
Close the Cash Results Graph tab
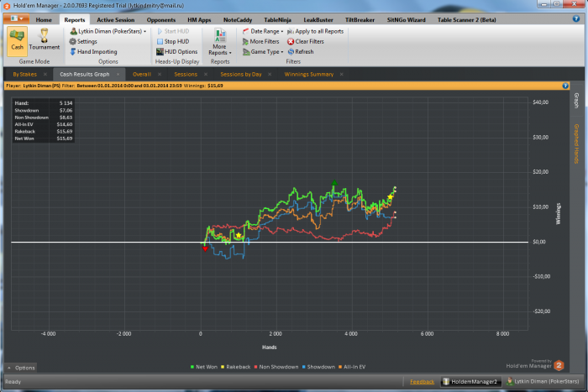[x=118, y=74]
